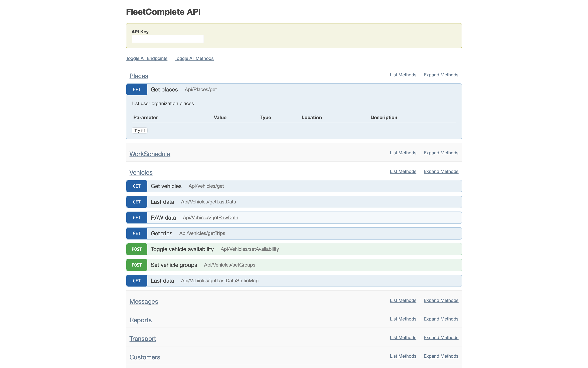Open List Methods for Transport
Image resolution: width=588 pixels, height=368 pixels.
[403, 338]
